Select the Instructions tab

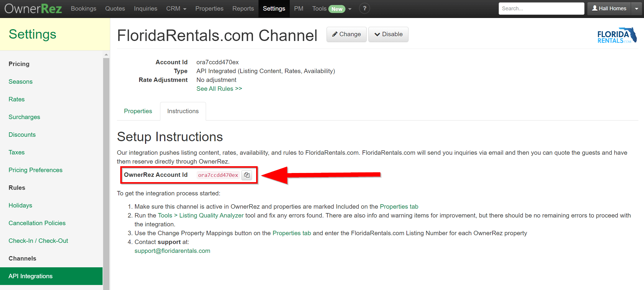point(183,111)
